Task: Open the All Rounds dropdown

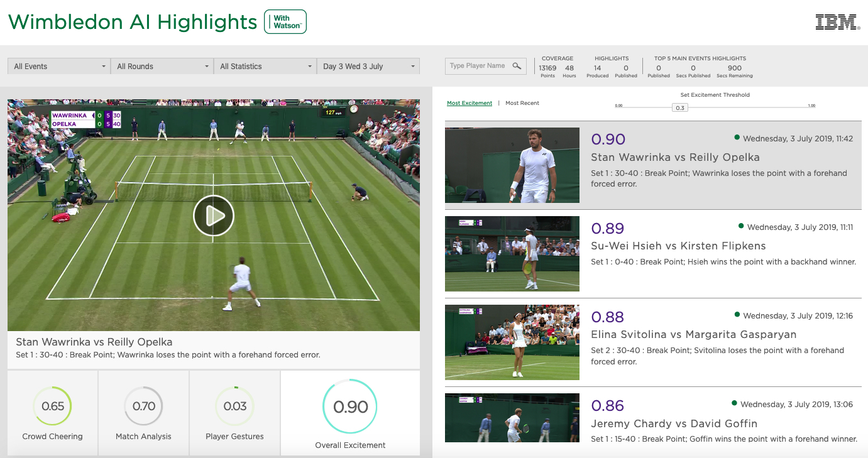Action: (x=162, y=66)
